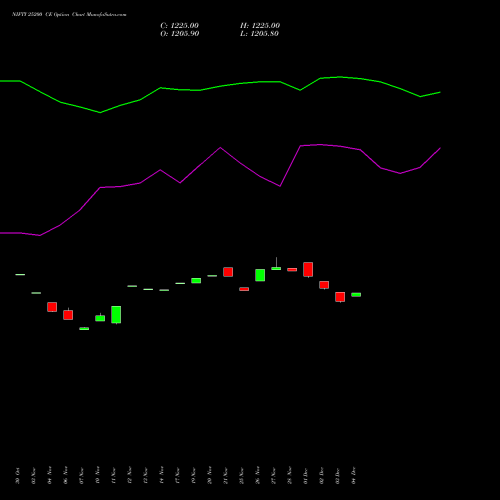This screenshot has height=500, width=500.
Task: Click the NIFTY CE Option Chart title
Action: coord(69,14)
